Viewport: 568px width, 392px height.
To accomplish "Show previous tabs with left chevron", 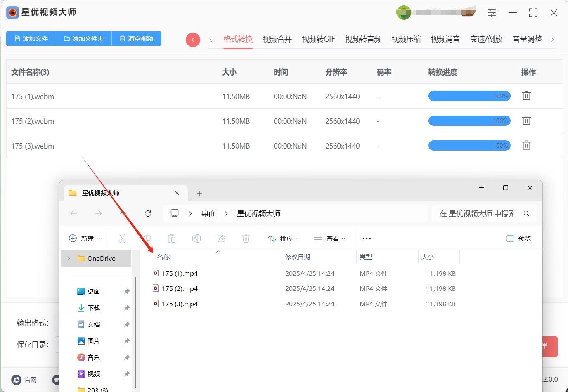I will coord(211,40).
